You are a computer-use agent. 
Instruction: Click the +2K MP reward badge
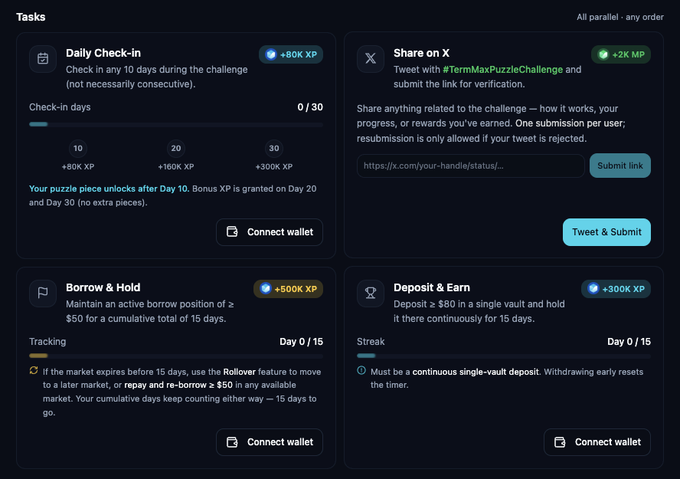pos(621,55)
